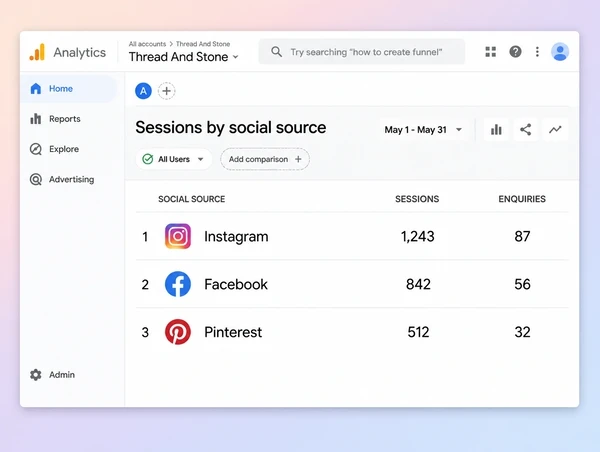The height and width of the screenshot is (452, 600).
Task: Click rank number 2 in Facebook row
Action: point(145,285)
